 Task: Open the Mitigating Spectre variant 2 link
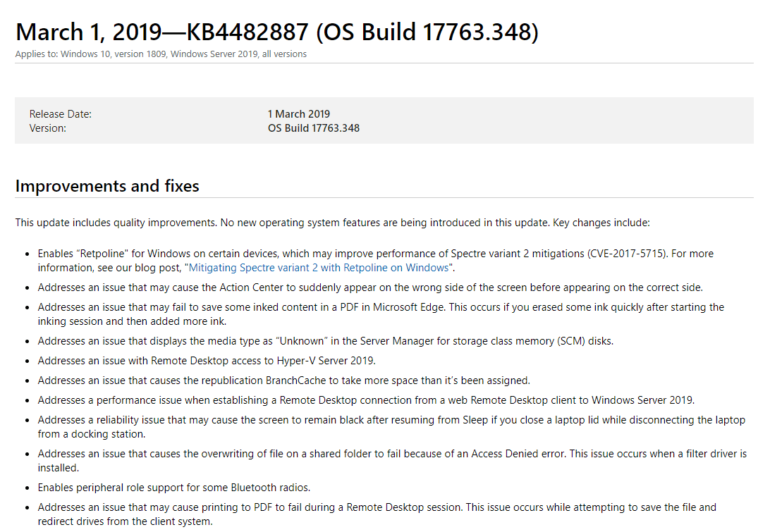pos(319,268)
